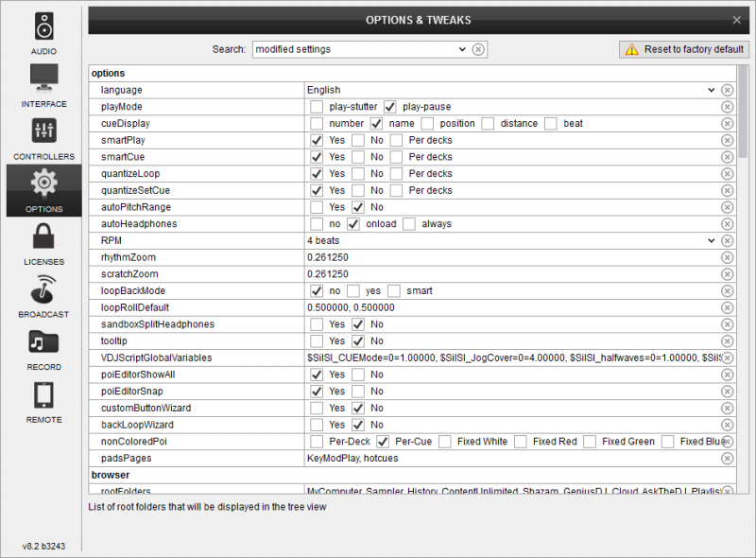Screen dimensions: 756x558
Task: Select the Options gear page
Action: click(43, 191)
